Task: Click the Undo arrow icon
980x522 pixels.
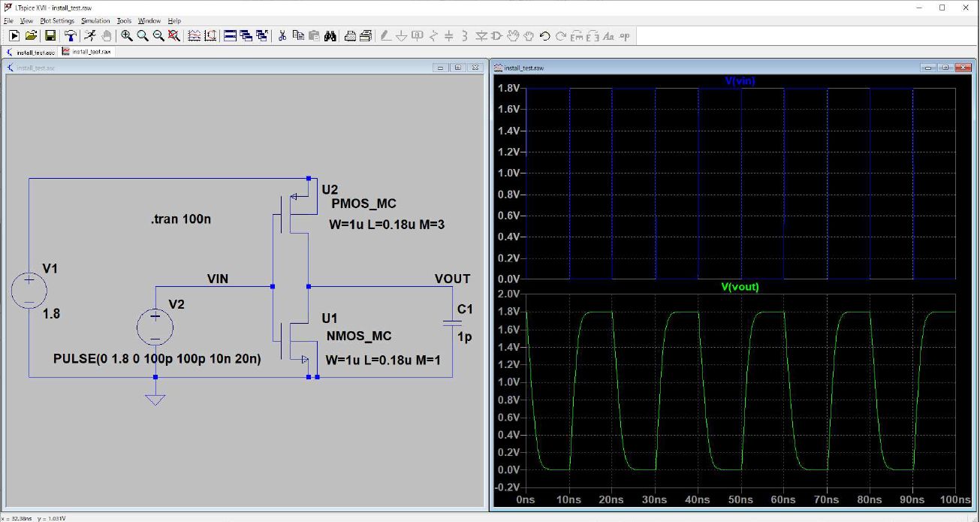Action: (545, 35)
